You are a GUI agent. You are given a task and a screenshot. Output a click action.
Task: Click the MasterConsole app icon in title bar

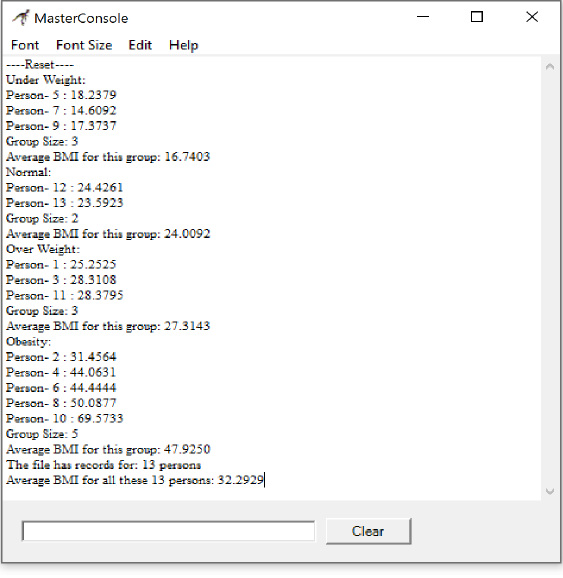tap(21, 18)
